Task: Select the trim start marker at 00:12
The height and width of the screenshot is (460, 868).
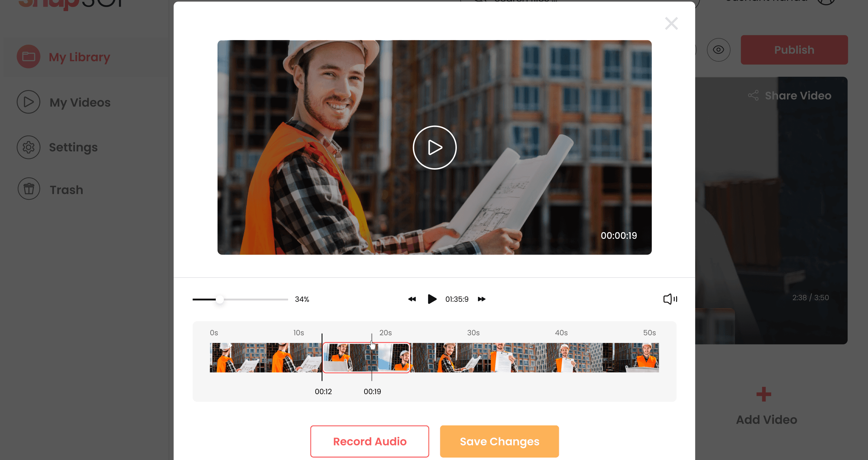Action: point(323,357)
